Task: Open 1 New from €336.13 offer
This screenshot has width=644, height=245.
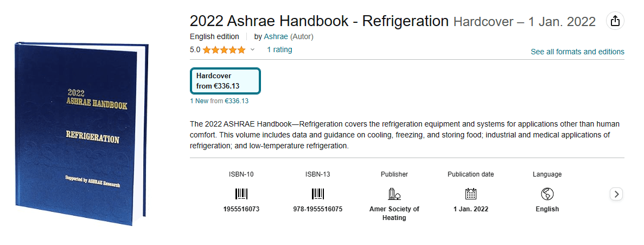Action: click(219, 100)
